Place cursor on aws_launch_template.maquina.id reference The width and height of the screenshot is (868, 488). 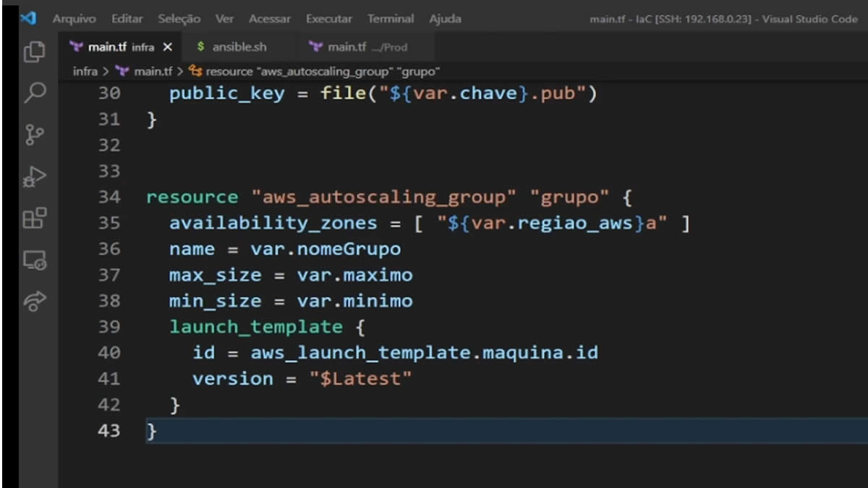[424, 354]
